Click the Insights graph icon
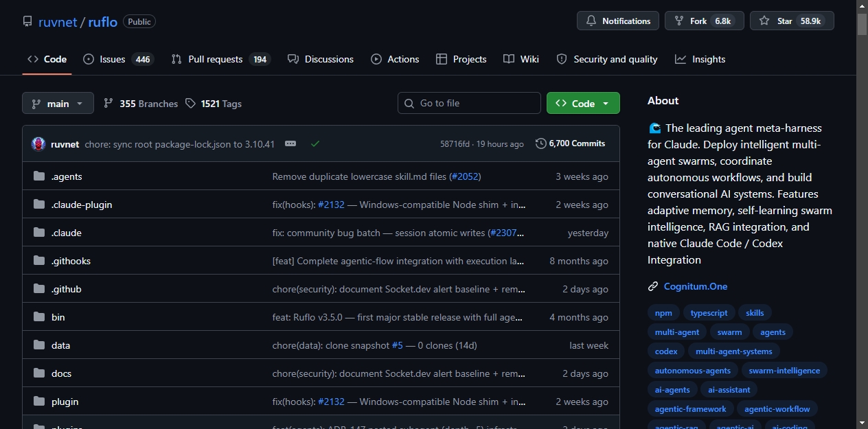868x429 pixels. (681, 59)
